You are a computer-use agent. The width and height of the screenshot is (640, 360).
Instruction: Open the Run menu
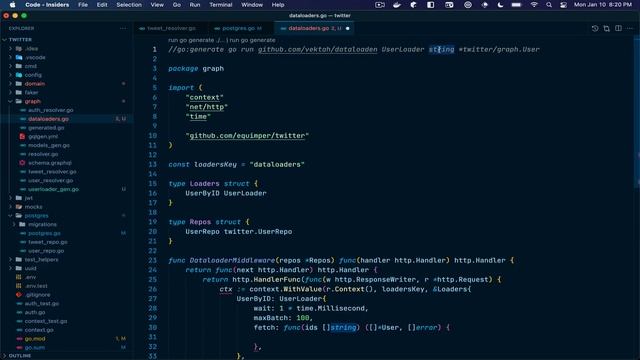pyautogui.click(x=195, y=5)
